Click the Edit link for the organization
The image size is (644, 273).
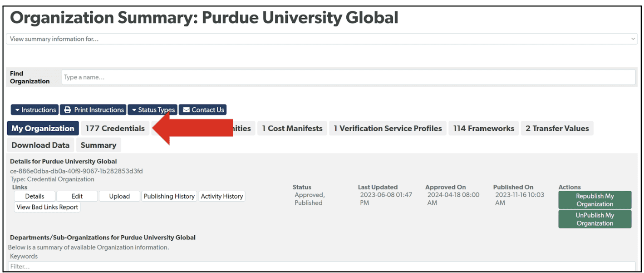[x=77, y=196]
